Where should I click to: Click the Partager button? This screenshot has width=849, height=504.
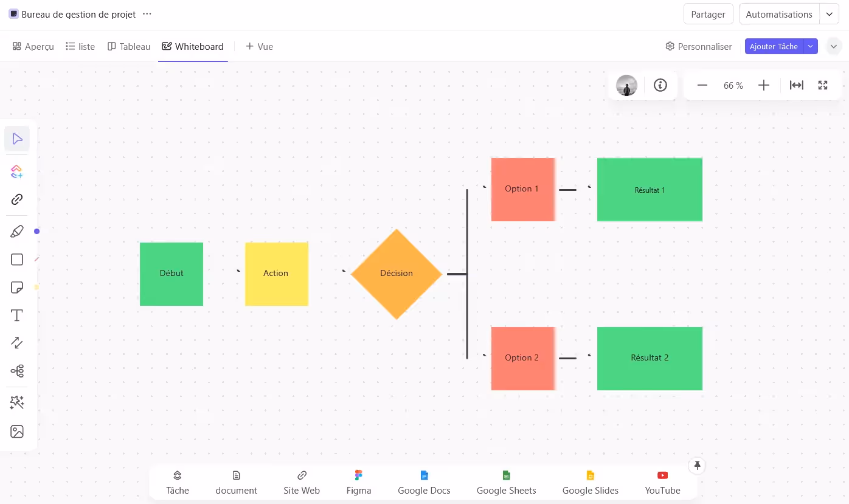[x=708, y=13]
